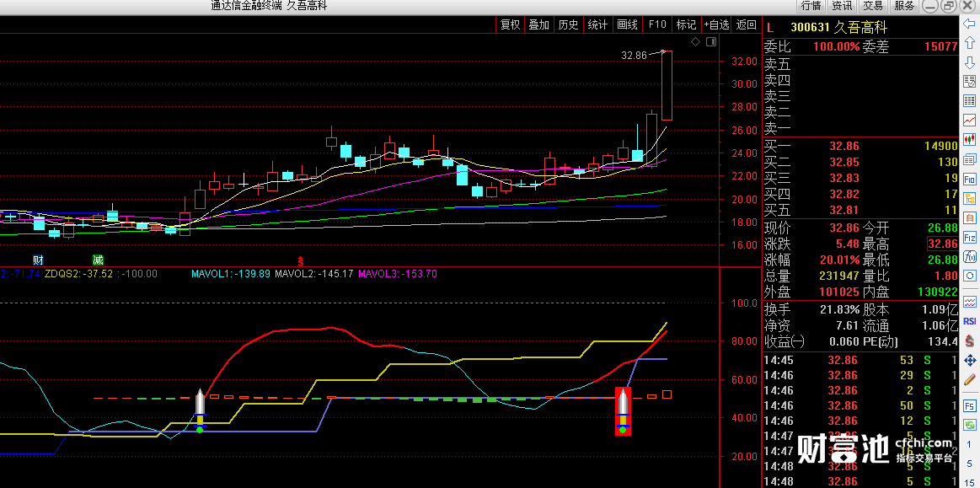The image size is (980, 488).
Task: Click the 最高 32.86 boxed value
Action: [x=942, y=244]
